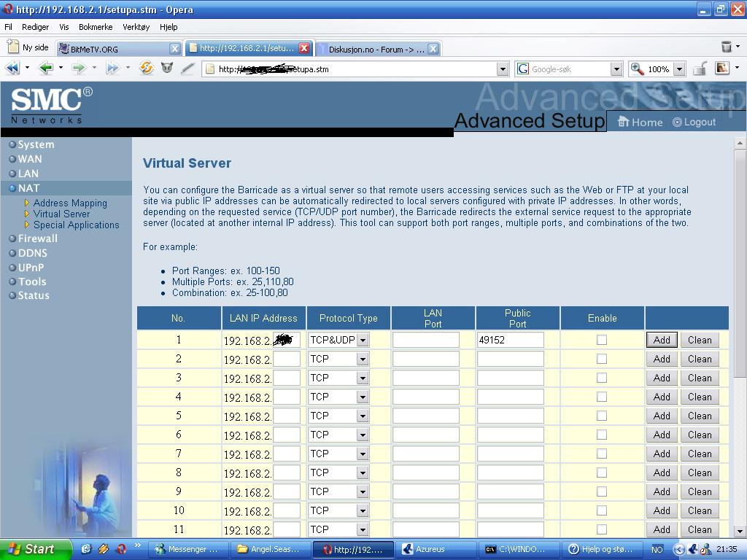Enable the checkbox for virtual server row 5
Viewport: 747px width, 560px height.
click(602, 416)
